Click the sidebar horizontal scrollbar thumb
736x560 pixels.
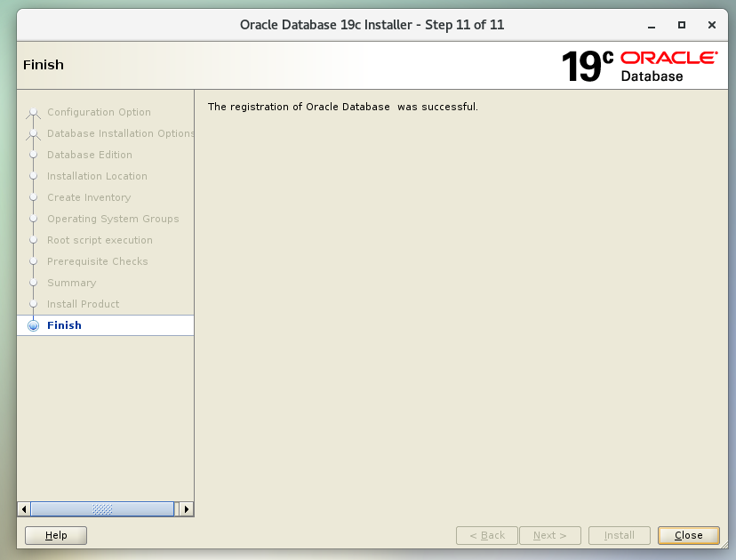click(x=102, y=509)
